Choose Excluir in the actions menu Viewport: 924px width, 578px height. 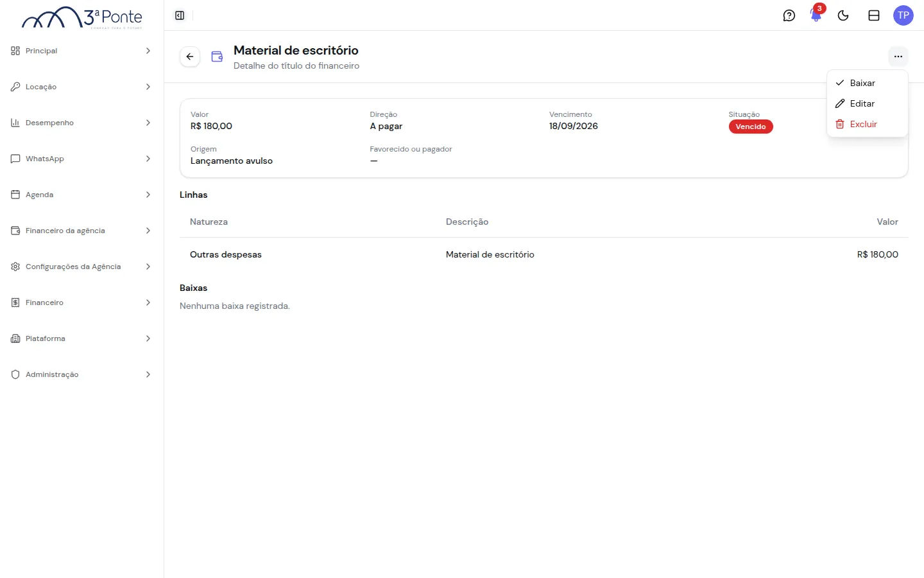[868, 124]
